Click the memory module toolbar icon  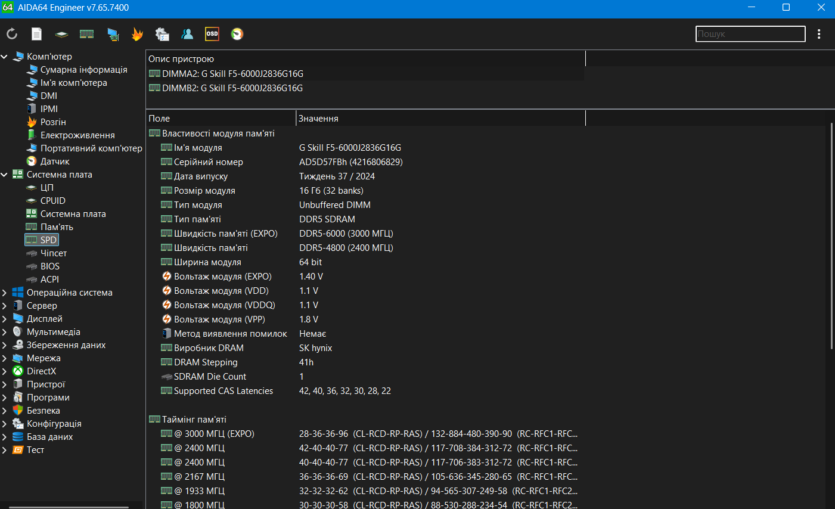86,34
